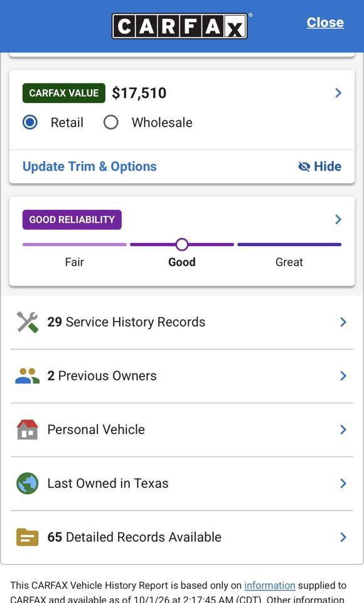This screenshot has width=364, height=603.
Task: Open 65 Detailed Records Available row
Action: pyautogui.click(x=182, y=537)
